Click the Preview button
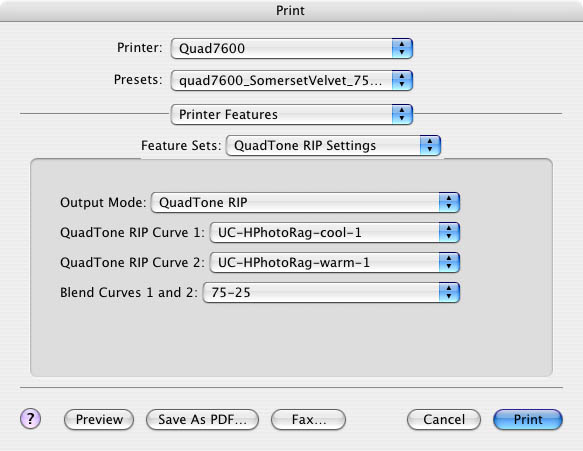This screenshot has width=583, height=451. pyautogui.click(x=99, y=419)
